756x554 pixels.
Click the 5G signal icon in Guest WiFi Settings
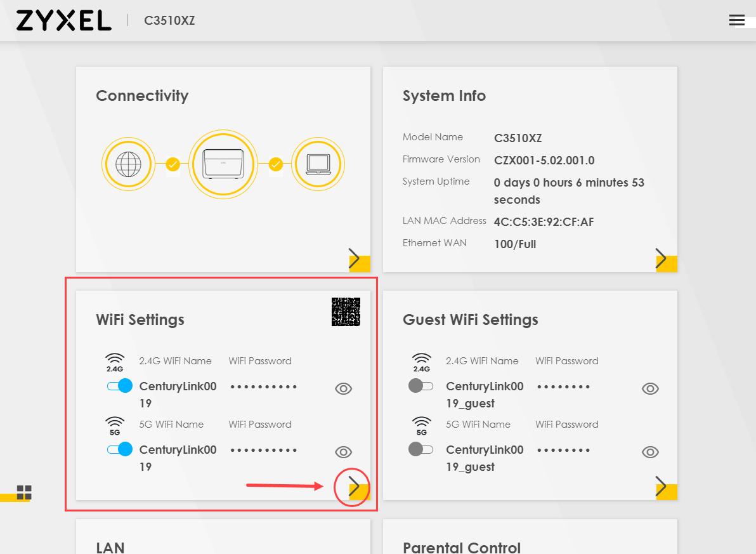point(422,426)
